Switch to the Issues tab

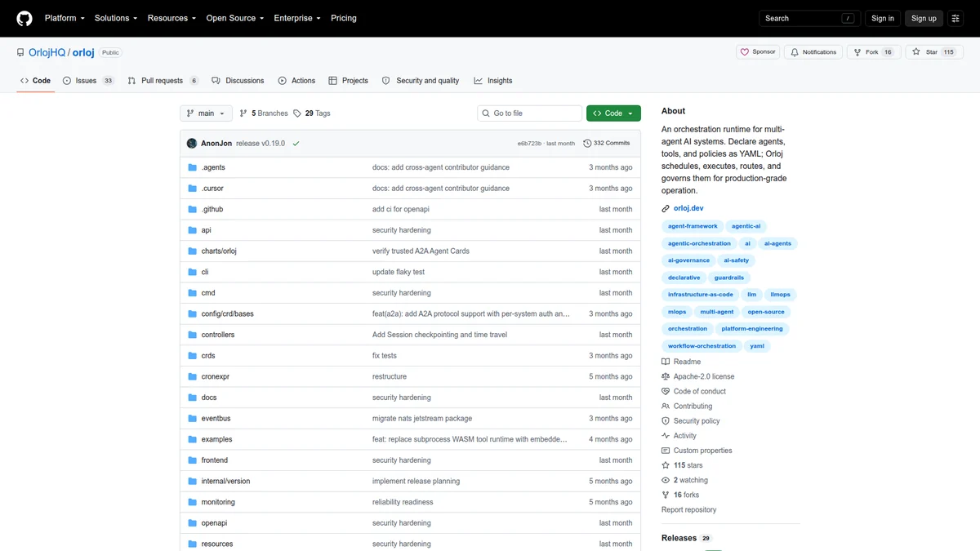pos(88,81)
